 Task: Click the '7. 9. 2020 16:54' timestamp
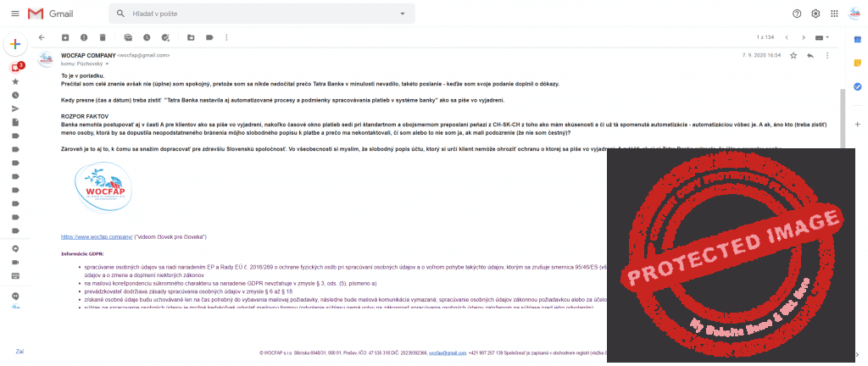pyautogui.click(x=761, y=55)
